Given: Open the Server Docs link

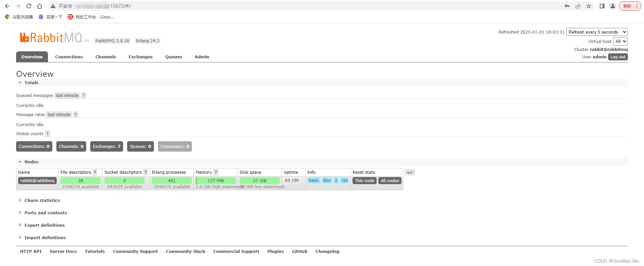Looking at the screenshot, I should [63, 251].
